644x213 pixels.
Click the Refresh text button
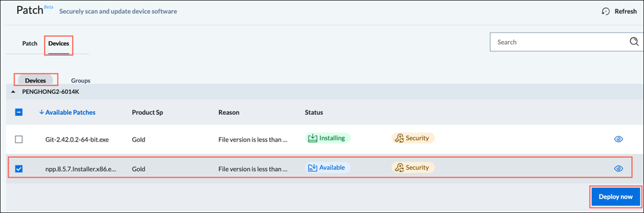(x=625, y=12)
